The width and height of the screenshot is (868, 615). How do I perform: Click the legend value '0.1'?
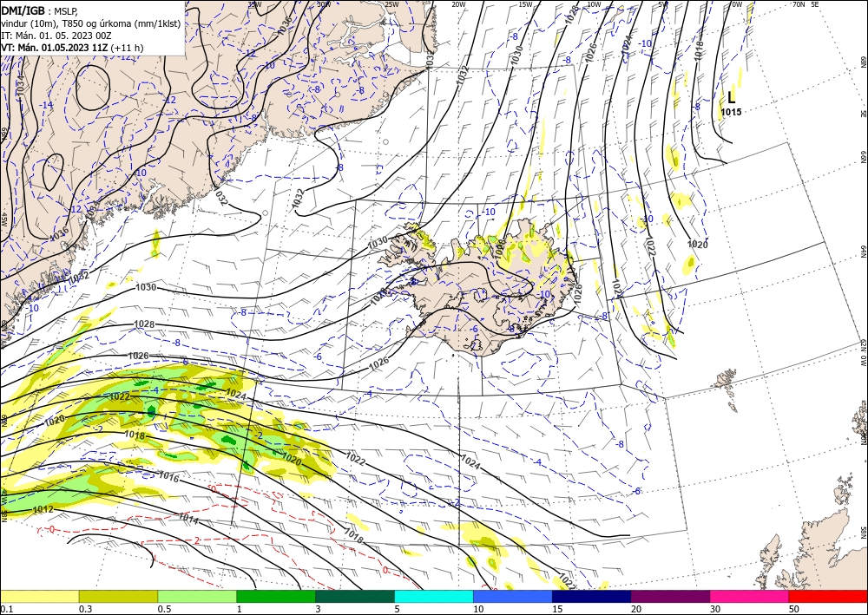(7, 609)
